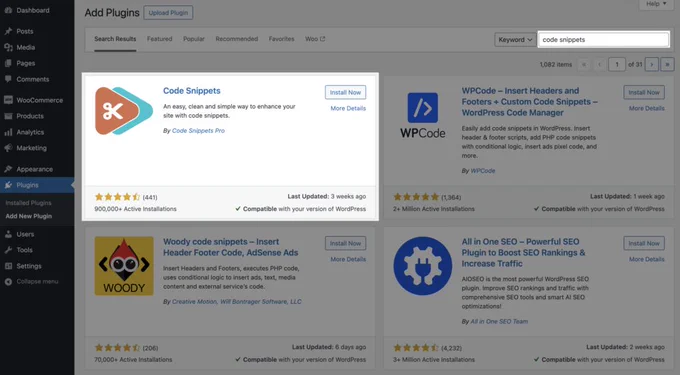Image resolution: width=680 pixels, height=375 pixels.
Task: Click the WooCommerce icon in sidebar
Action: tap(8, 100)
